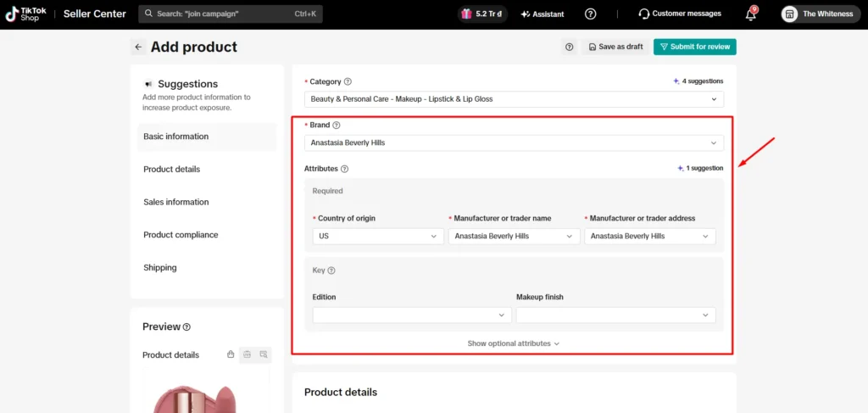This screenshot has height=413, width=868.
Task: Open Manufacturer or trader address dropdown
Action: point(650,237)
